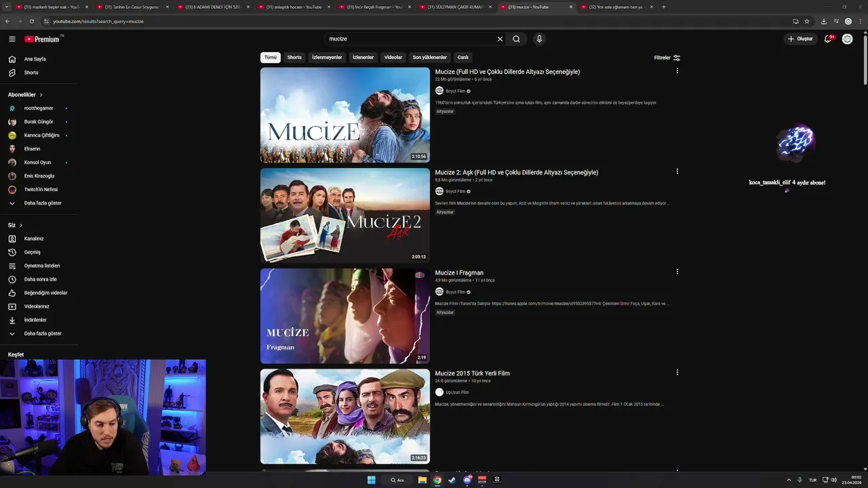Play Mucize thumbnail with 2:10:56 duration

coord(345,115)
